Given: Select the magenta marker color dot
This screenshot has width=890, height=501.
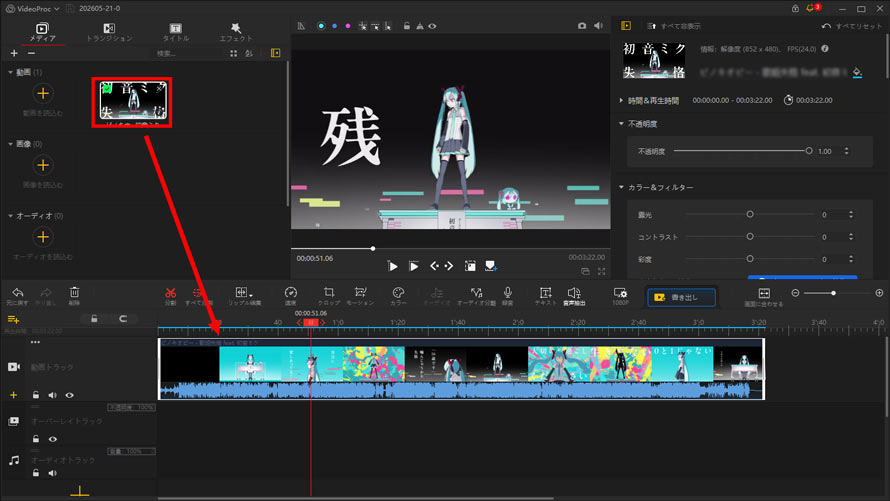Looking at the screenshot, I should pos(348,26).
